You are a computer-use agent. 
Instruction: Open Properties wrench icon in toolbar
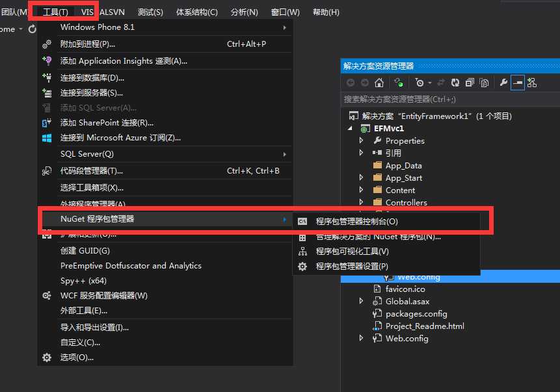(503, 83)
